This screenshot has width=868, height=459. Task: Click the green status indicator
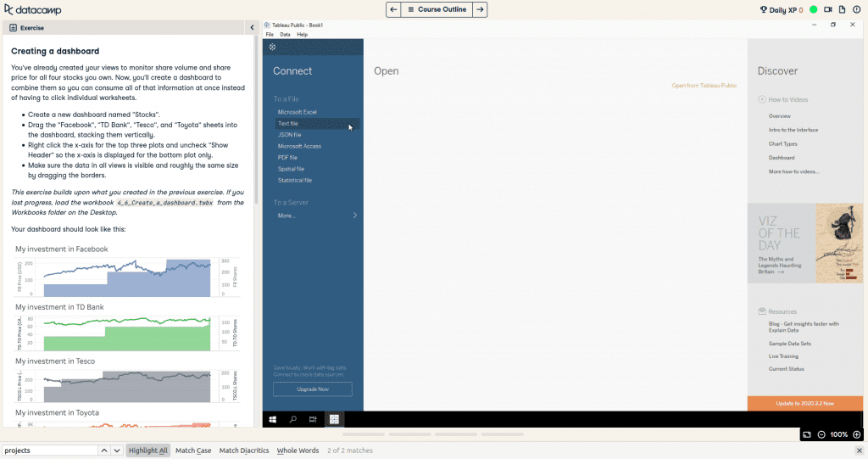[x=813, y=9]
